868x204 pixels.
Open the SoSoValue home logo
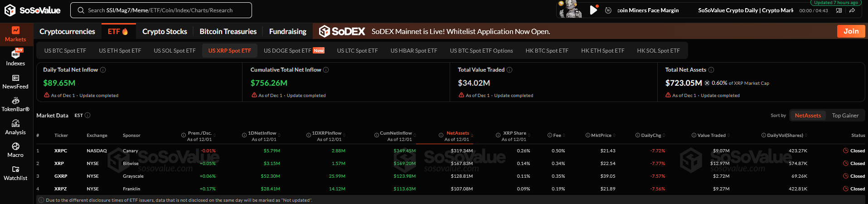pyautogui.click(x=32, y=10)
